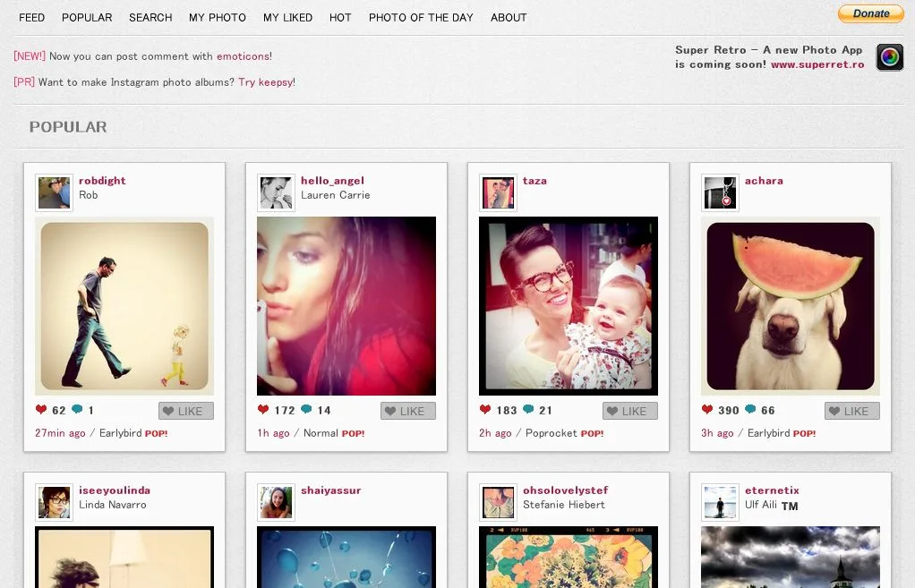The height and width of the screenshot is (588, 915).
Task: Click the comment bubble icon under achara's photo
Action: [749, 410]
